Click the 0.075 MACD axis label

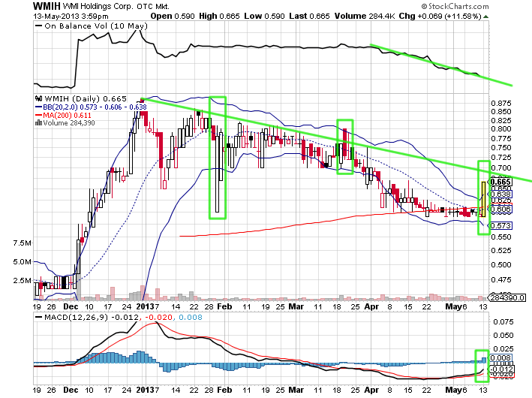coord(503,322)
